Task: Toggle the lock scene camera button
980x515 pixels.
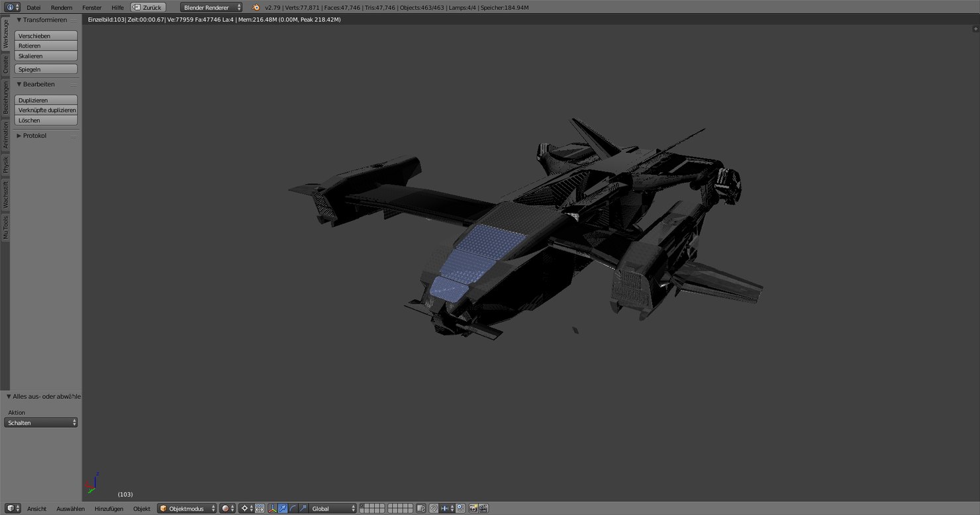Action: [422, 508]
